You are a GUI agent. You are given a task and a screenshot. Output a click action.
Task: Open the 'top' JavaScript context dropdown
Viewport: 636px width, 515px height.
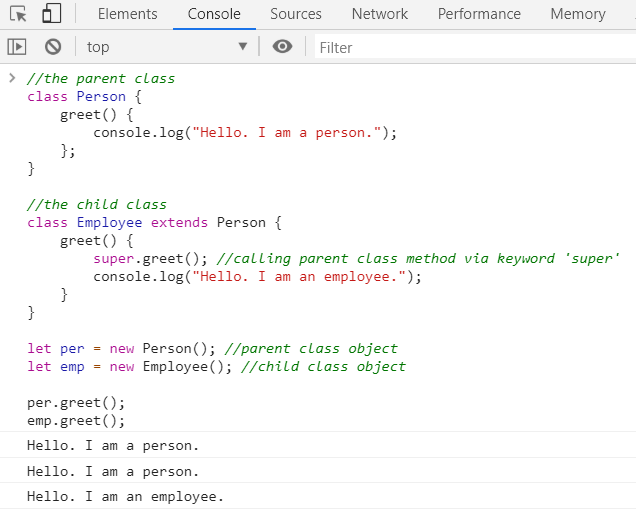[165, 47]
